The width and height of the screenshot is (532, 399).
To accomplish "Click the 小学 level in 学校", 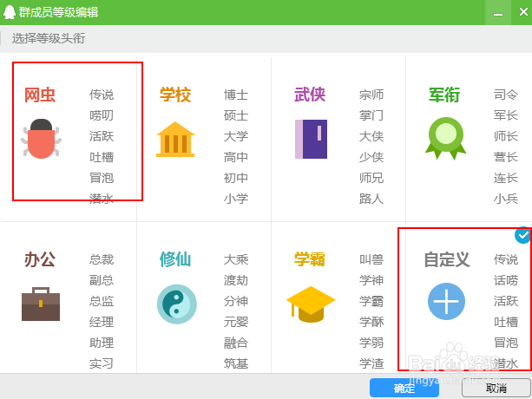I will 236,199.
